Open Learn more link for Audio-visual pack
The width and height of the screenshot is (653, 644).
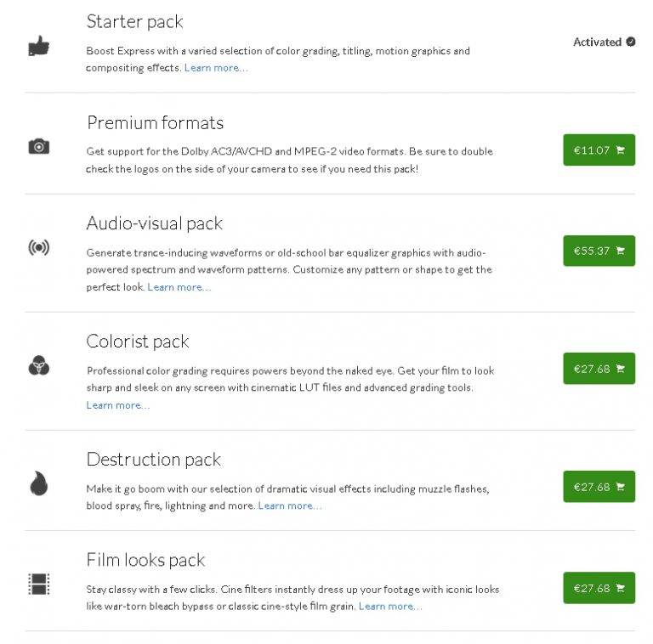(179, 287)
